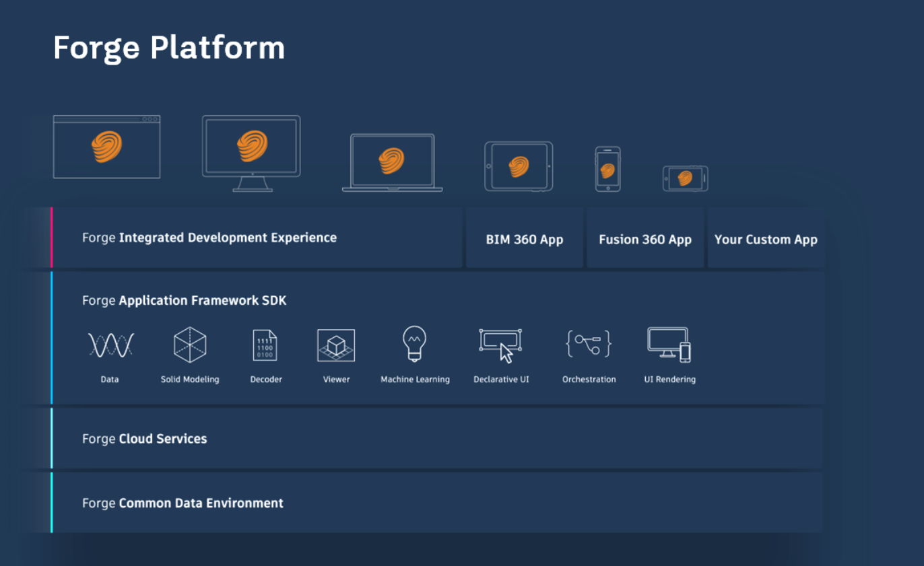Image resolution: width=924 pixels, height=566 pixels.
Task: Click Forge Integrated Development Experience layer
Action: point(256,238)
